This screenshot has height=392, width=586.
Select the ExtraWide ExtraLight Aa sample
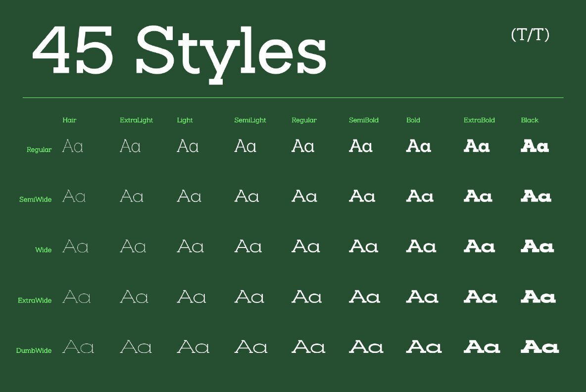tap(134, 297)
